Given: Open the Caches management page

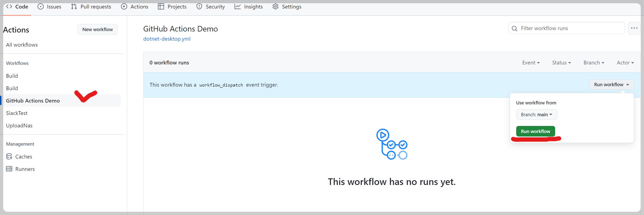Looking at the screenshot, I should point(19,157).
